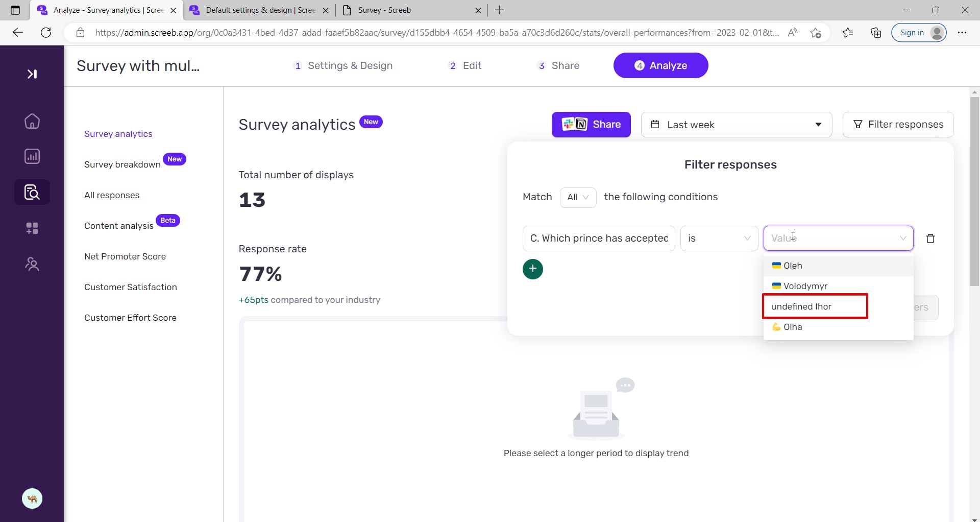This screenshot has width=980, height=522.
Task: Switch to Default settings & design browser tab
Action: coord(259,10)
